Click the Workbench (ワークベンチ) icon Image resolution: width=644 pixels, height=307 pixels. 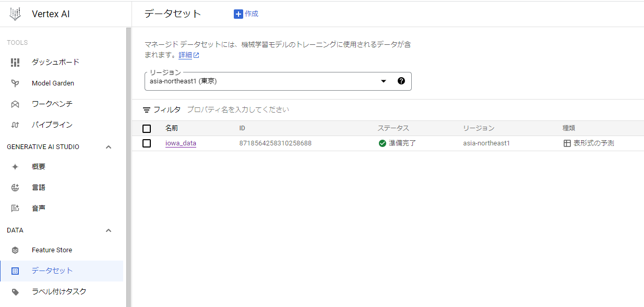(15, 104)
